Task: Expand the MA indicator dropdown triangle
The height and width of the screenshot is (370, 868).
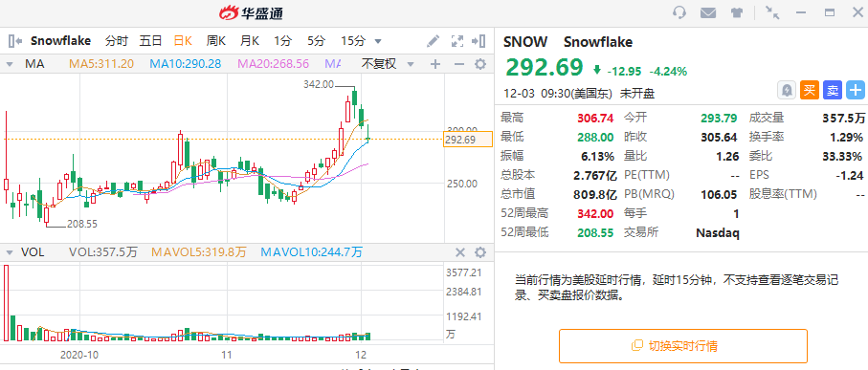Action: [10, 64]
